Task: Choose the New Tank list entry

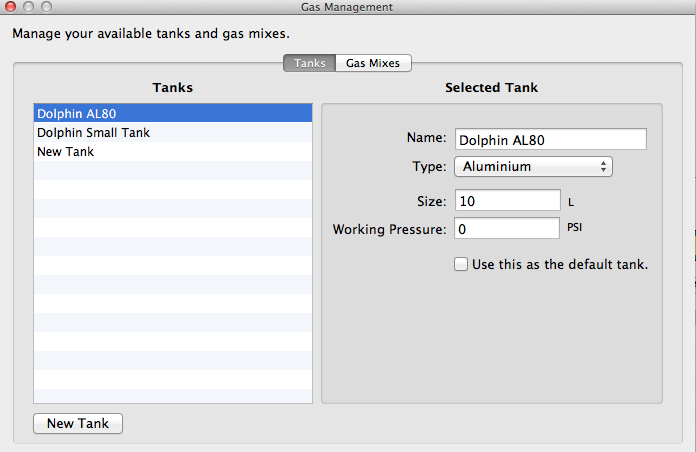Action: click(x=173, y=151)
